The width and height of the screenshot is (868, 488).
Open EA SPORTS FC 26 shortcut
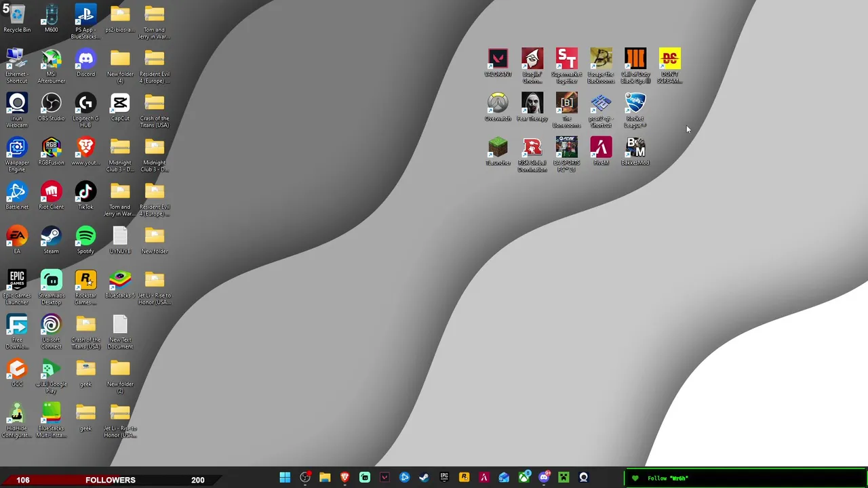tap(567, 155)
